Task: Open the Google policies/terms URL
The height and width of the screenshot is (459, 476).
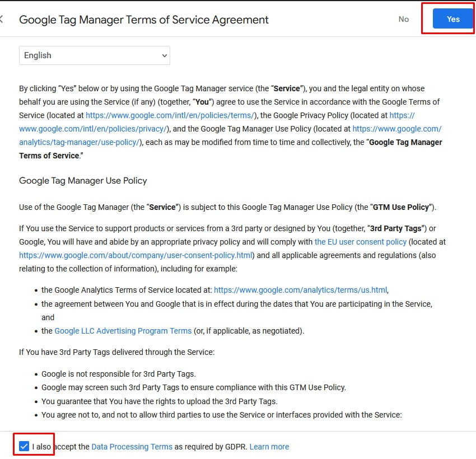Action: pos(170,115)
